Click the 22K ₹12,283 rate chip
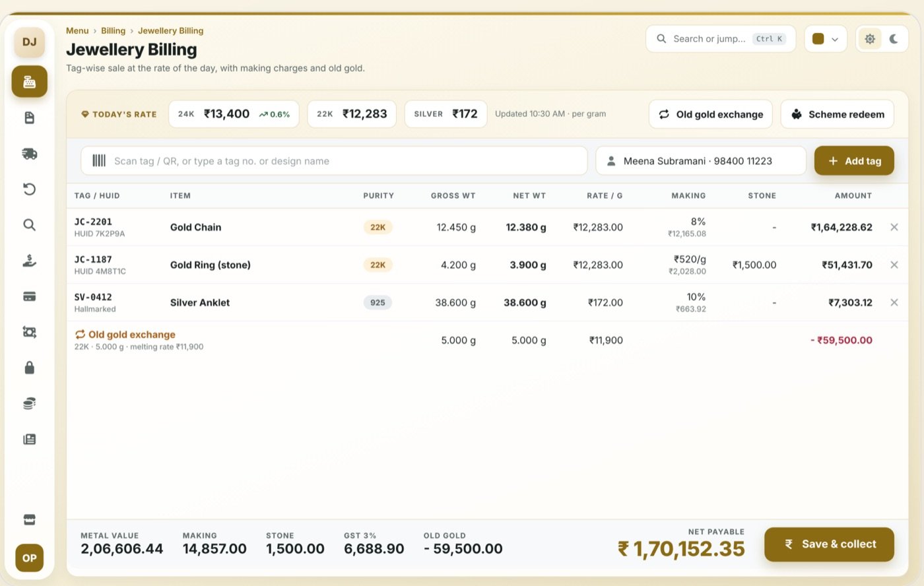 pyautogui.click(x=352, y=114)
